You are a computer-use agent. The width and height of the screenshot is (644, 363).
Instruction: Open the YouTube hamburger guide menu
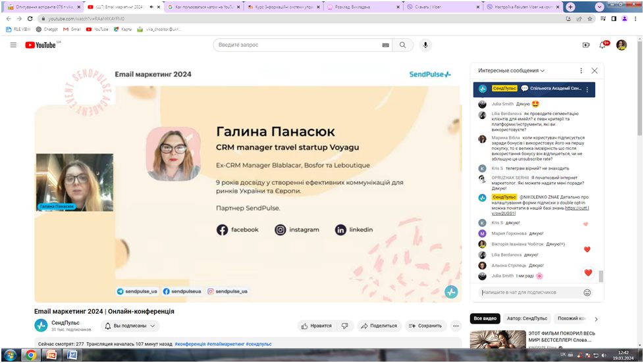click(x=13, y=45)
